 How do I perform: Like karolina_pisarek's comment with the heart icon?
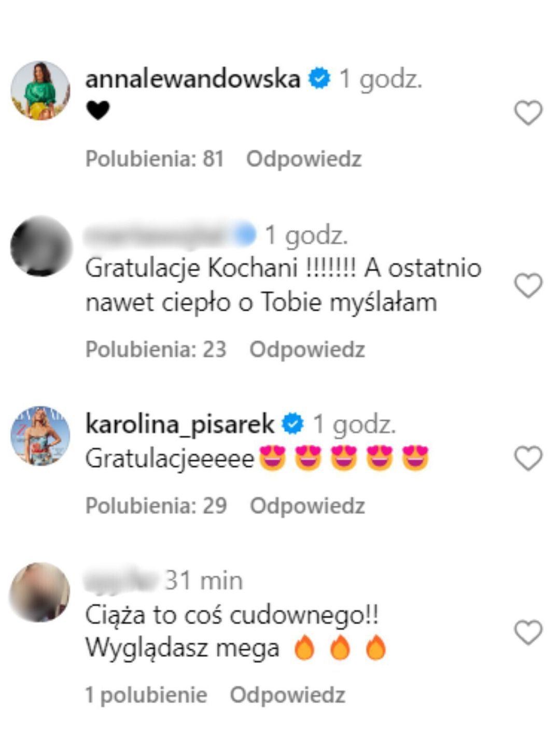(x=528, y=459)
